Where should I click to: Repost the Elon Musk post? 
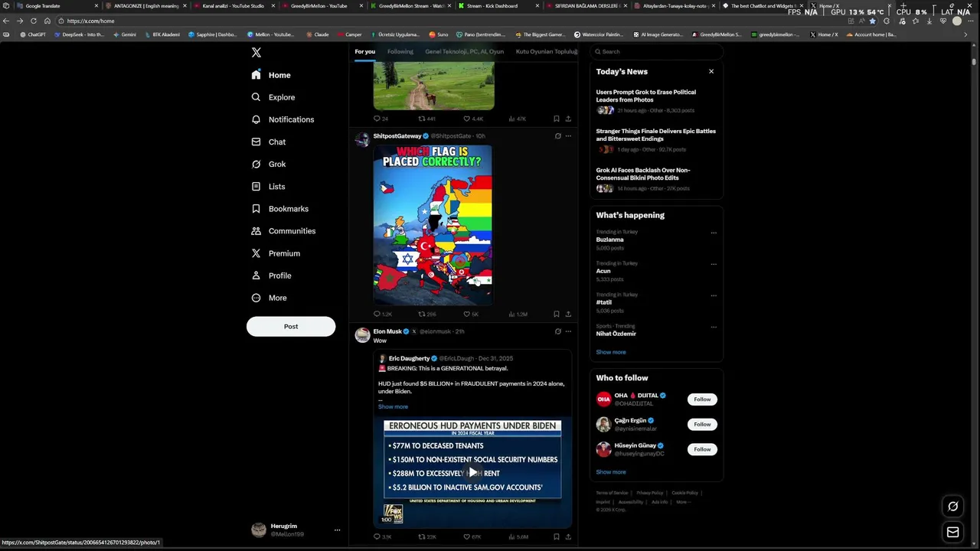pos(427,536)
